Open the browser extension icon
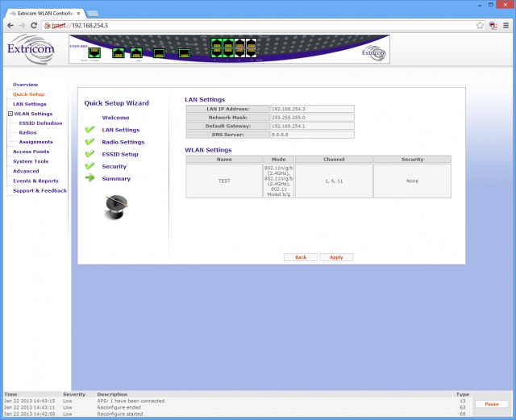This screenshot has height=420, width=516. point(493,25)
